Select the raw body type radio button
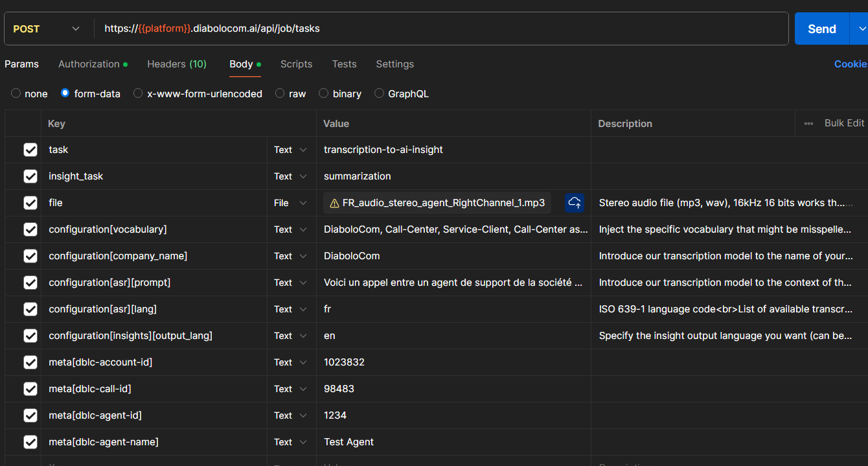868x466 pixels. point(280,93)
